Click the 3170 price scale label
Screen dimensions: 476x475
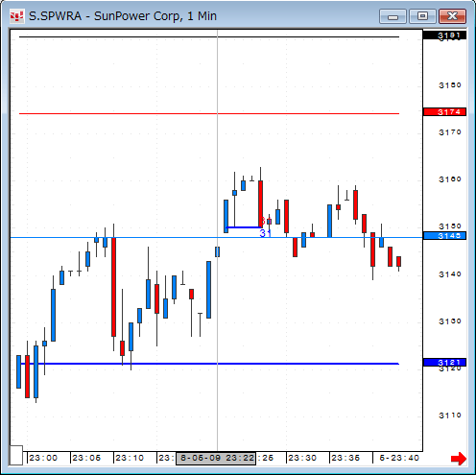pyautogui.click(x=450, y=132)
